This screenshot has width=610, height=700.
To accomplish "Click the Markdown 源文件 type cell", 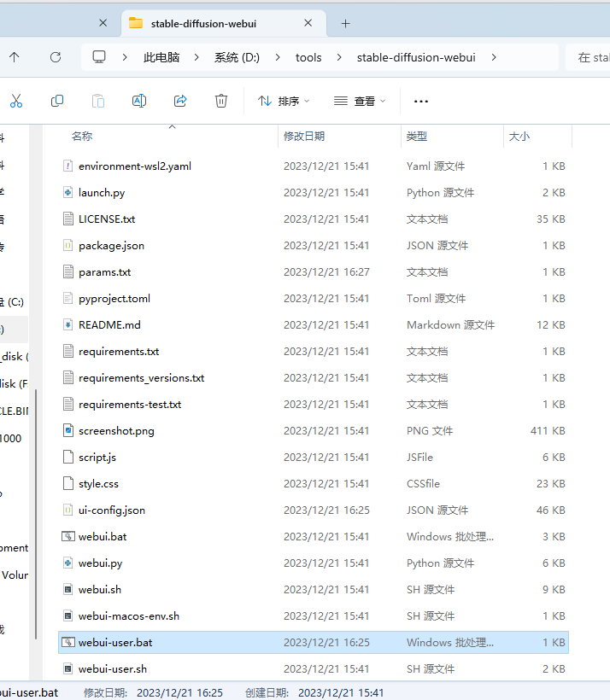I will coord(450,324).
